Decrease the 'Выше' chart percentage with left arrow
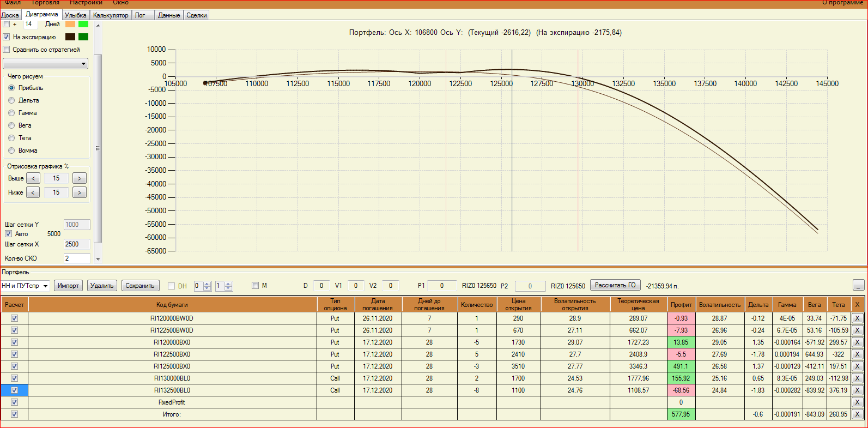This screenshot has height=428, width=868. pyautogui.click(x=33, y=178)
